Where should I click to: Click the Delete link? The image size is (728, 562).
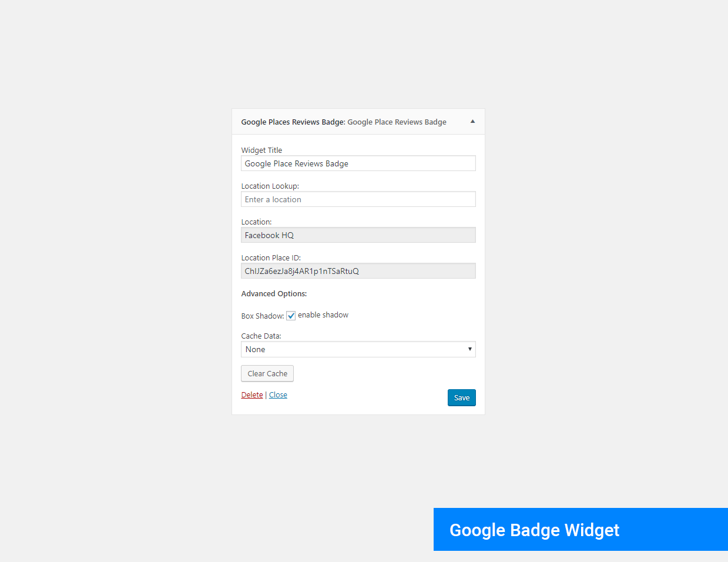click(252, 395)
